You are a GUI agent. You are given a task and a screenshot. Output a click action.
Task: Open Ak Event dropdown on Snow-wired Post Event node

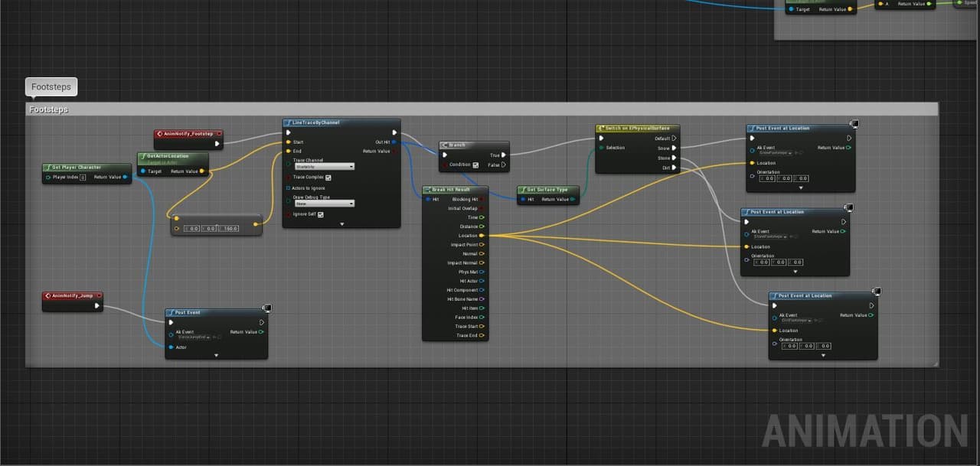[x=774, y=153]
